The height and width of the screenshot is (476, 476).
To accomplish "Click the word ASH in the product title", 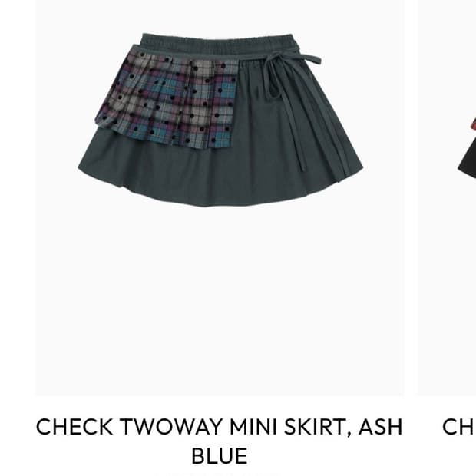I will (x=380, y=427).
